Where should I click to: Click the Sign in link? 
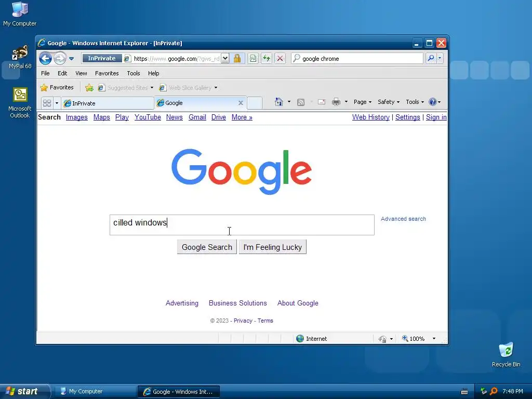[436, 117]
